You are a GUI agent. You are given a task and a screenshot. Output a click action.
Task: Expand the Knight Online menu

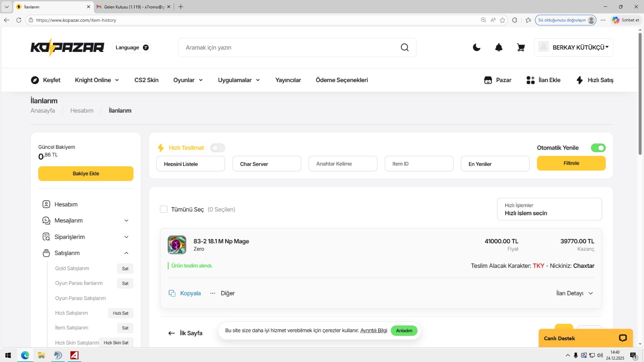(97, 80)
